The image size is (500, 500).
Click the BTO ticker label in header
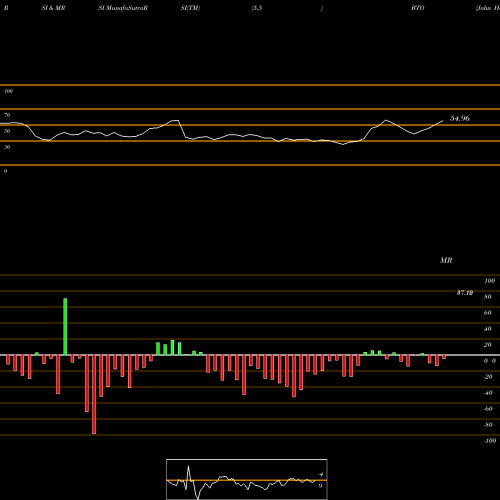418,8
